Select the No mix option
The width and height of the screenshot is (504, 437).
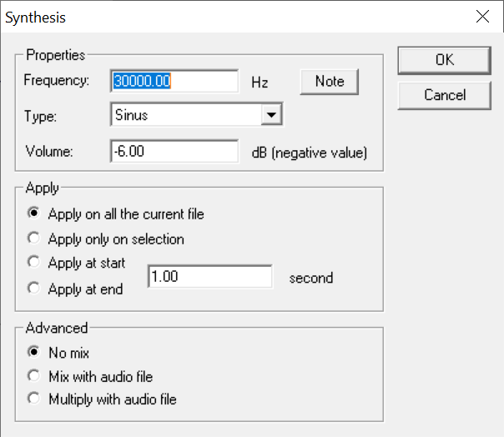tap(33, 352)
